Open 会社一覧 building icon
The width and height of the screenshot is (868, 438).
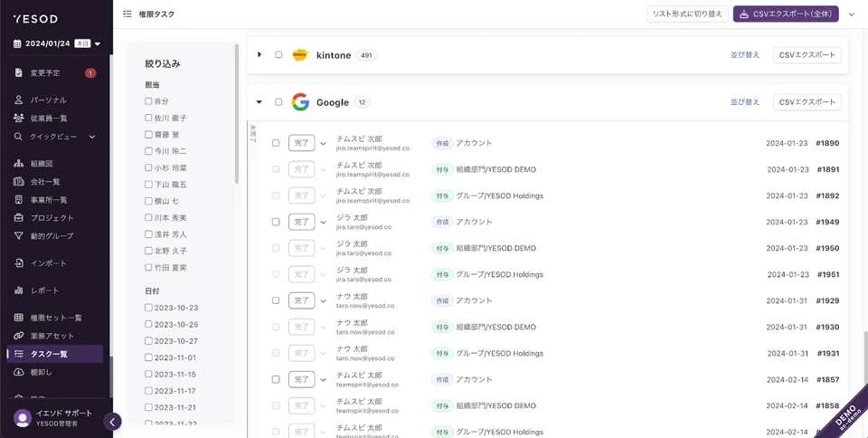(19, 182)
